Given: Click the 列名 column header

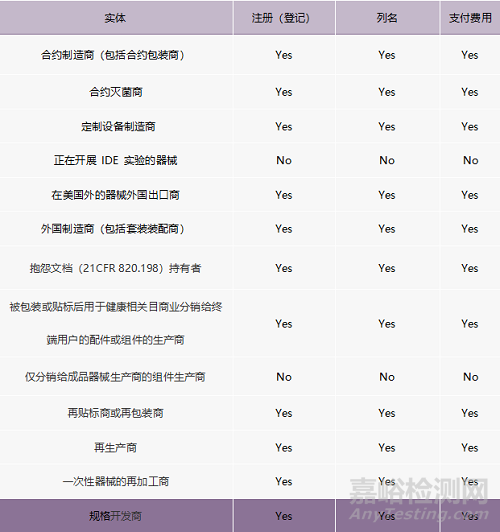Looking at the screenshot, I should [x=387, y=18].
